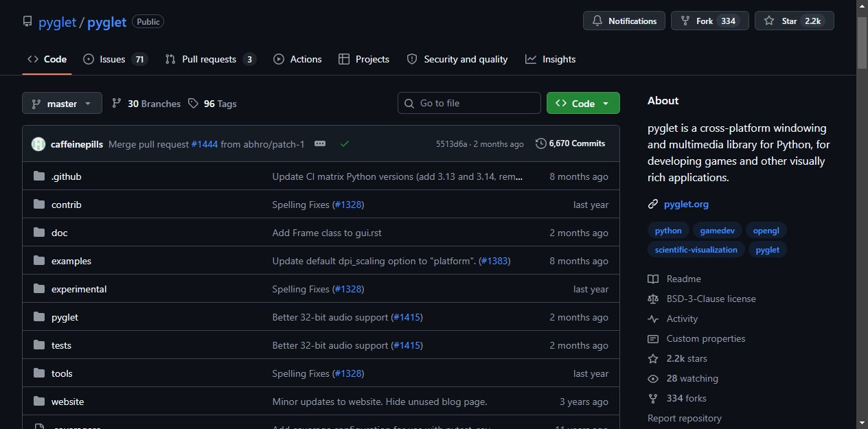Click the scientific-visualization topic tag
This screenshot has height=429, width=868.
coord(696,250)
